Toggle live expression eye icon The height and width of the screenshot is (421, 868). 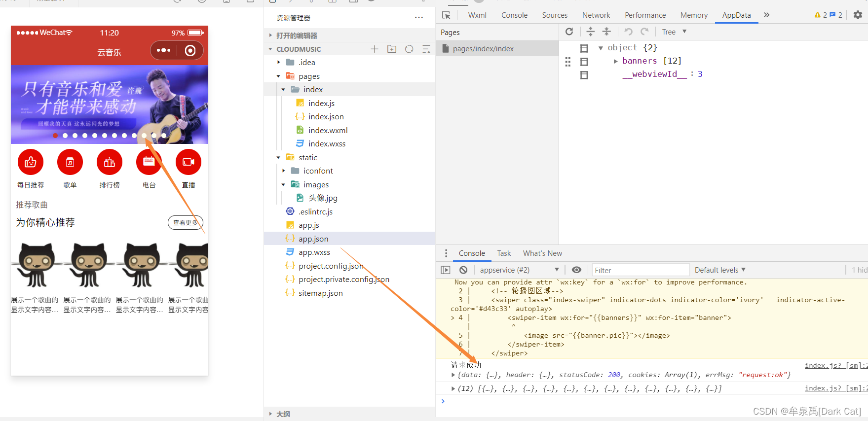pyautogui.click(x=576, y=270)
